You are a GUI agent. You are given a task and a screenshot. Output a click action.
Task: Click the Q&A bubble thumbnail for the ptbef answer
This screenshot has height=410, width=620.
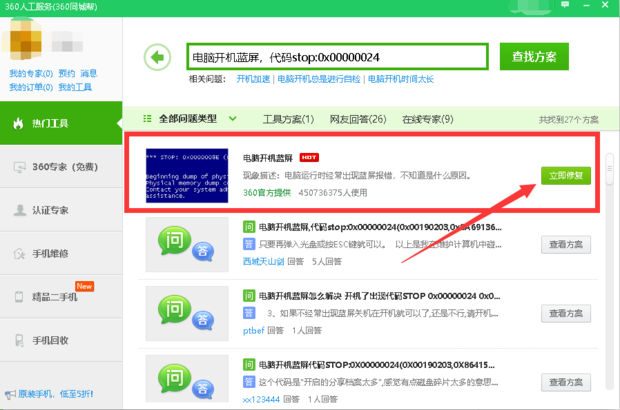pyautogui.click(x=187, y=313)
